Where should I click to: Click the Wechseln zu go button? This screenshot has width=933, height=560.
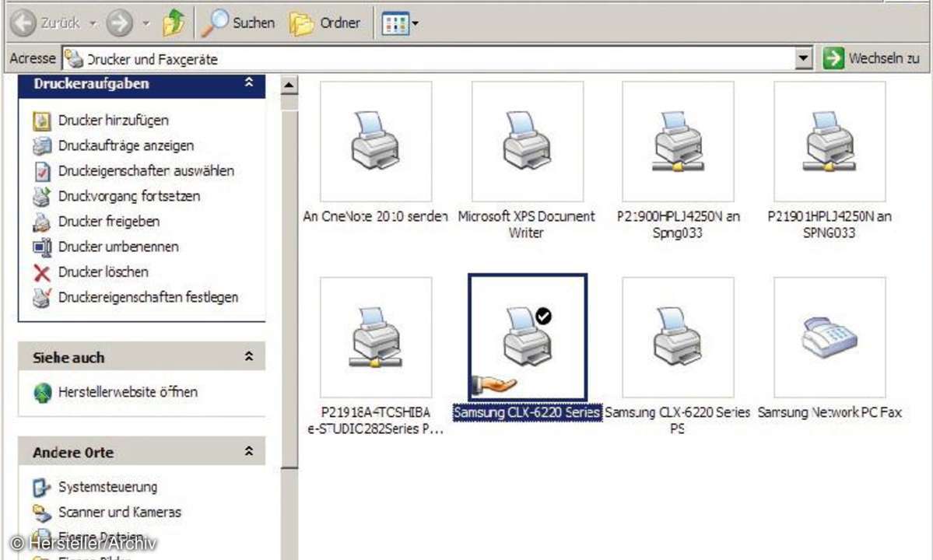click(872, 58)
